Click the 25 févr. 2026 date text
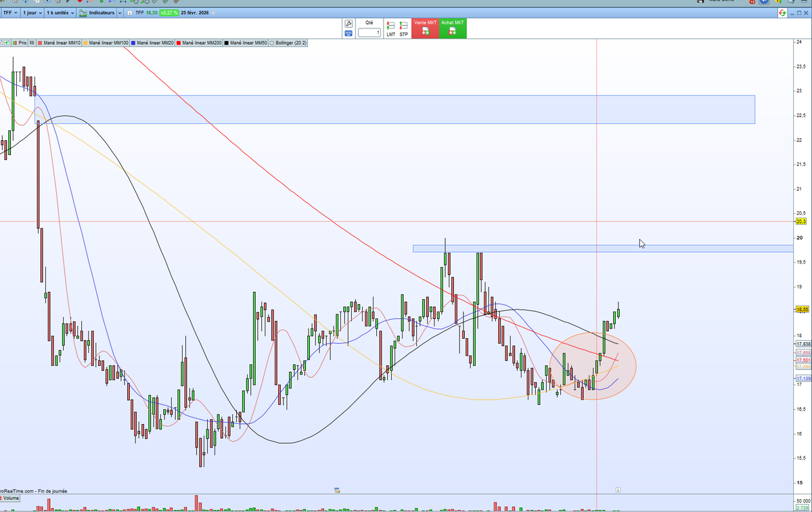 (x=196, y=13)
